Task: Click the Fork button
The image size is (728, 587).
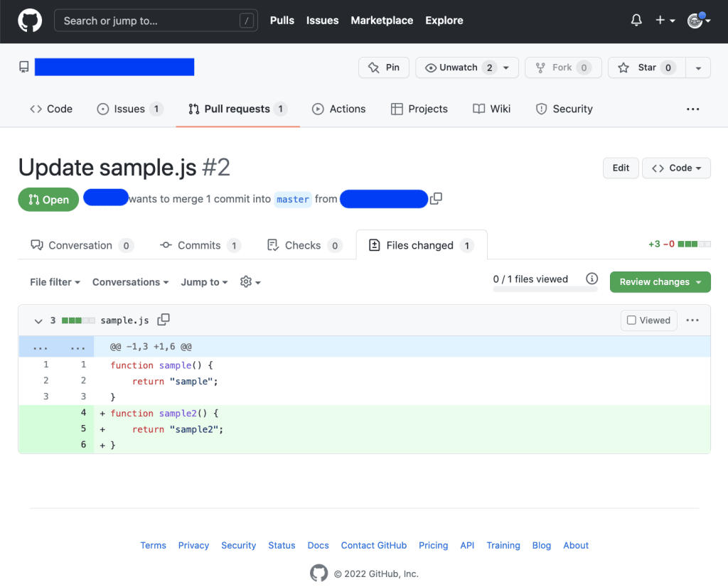Action: tap(563, 68)
